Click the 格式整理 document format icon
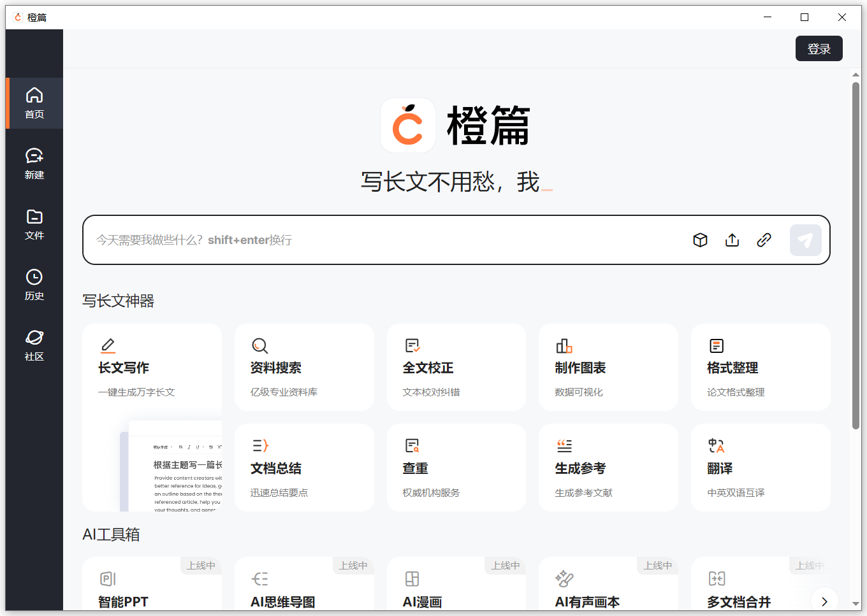 [717, 345]
